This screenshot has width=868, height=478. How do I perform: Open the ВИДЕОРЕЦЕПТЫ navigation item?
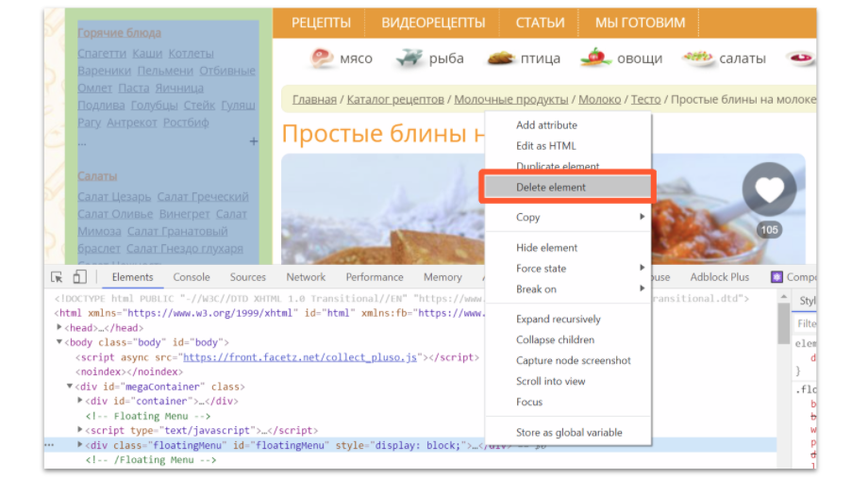click(x=433, y=23)
